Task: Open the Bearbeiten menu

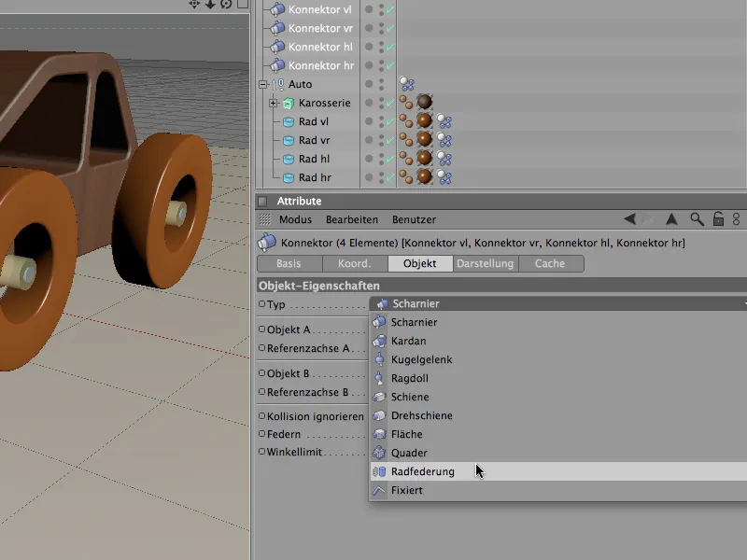Action: pos(351,219)
